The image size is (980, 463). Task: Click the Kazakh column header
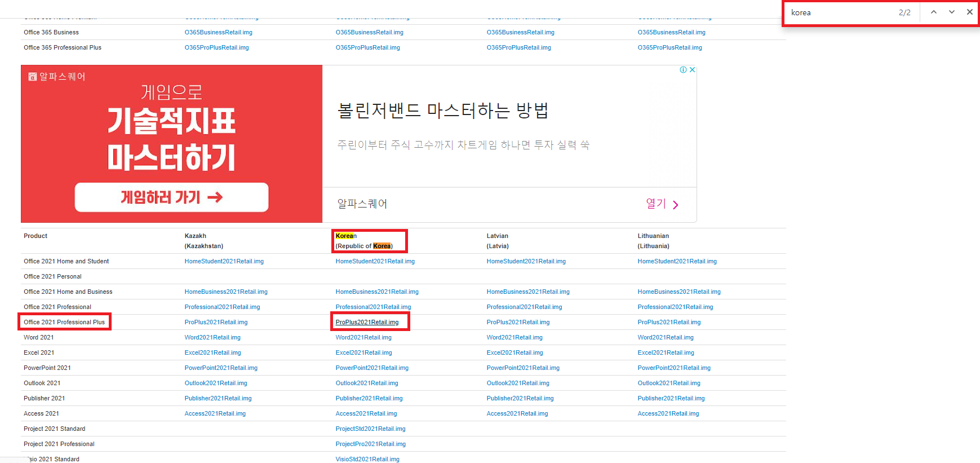coord(204,241)
